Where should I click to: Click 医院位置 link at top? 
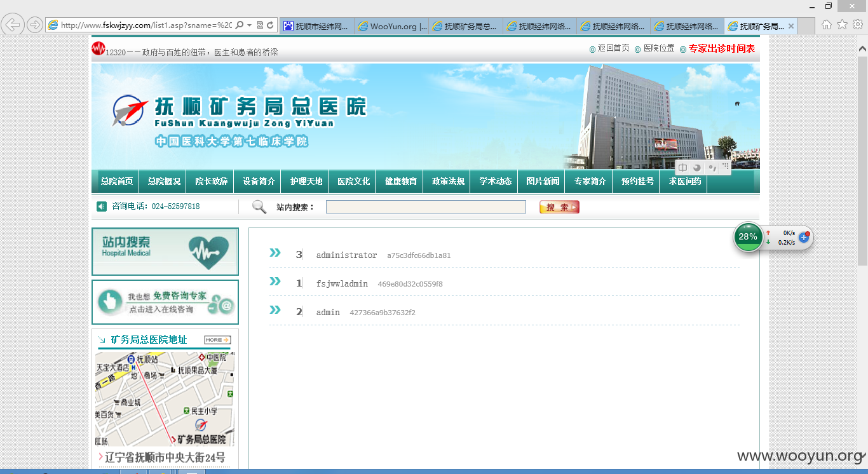pos(659,48)
